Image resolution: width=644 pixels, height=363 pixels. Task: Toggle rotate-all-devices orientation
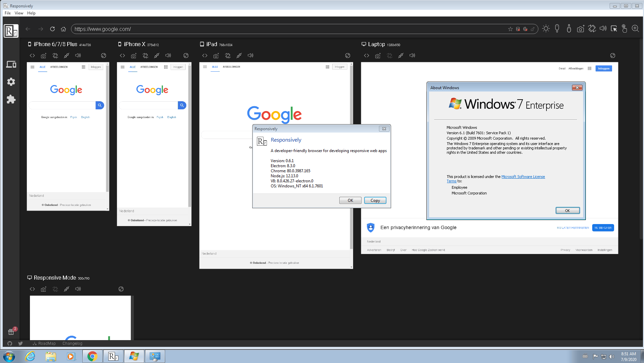(592, 29)
